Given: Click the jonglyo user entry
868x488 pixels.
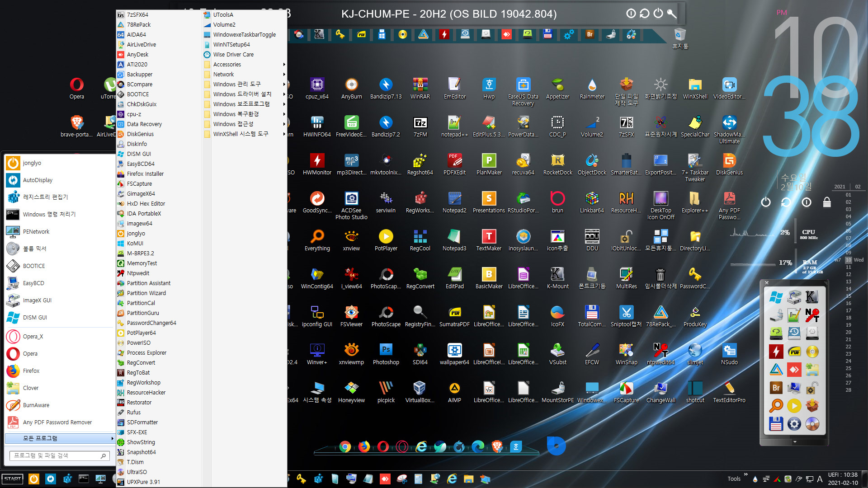Looking at the screenshot, I should point(60,163).
